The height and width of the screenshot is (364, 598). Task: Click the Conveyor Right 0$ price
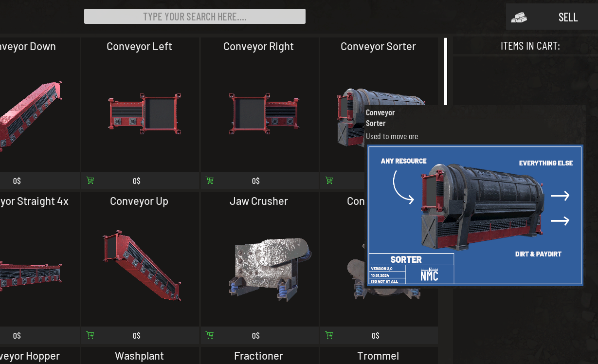[256, 181]
